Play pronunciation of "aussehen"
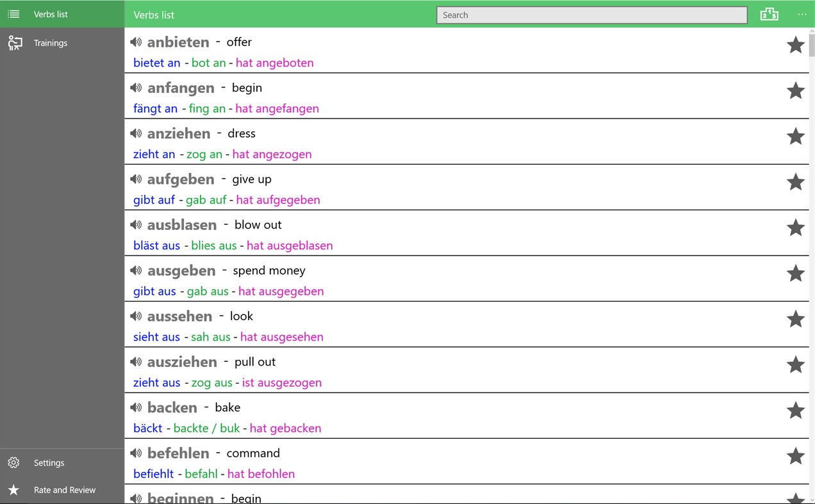This screenshot has width=815, height=504. coord(136,316)
